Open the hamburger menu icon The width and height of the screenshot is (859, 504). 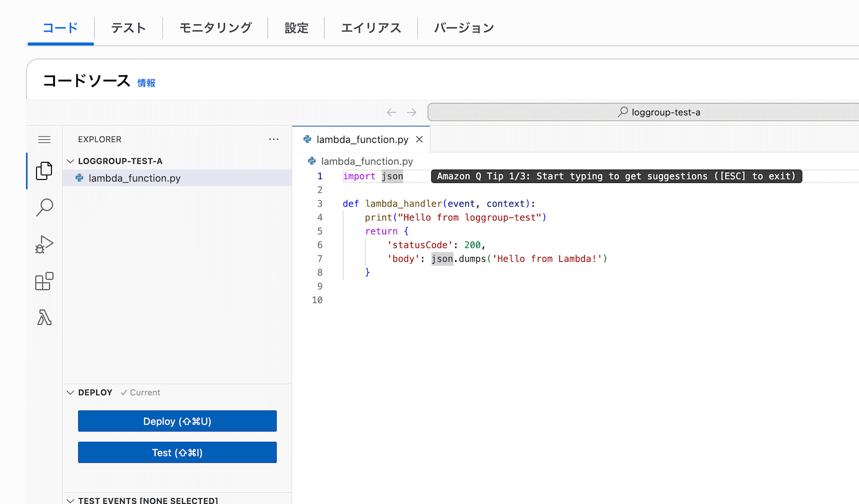point(44,140)
